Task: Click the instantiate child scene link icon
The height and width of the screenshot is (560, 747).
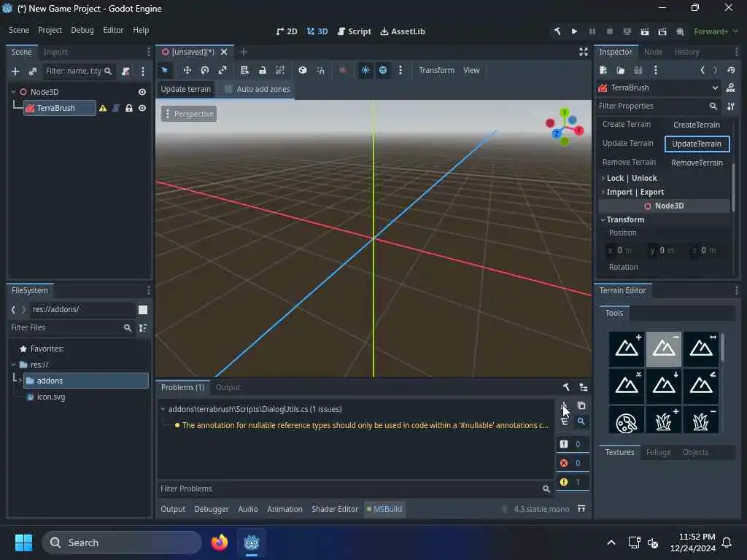Action: 32,71
